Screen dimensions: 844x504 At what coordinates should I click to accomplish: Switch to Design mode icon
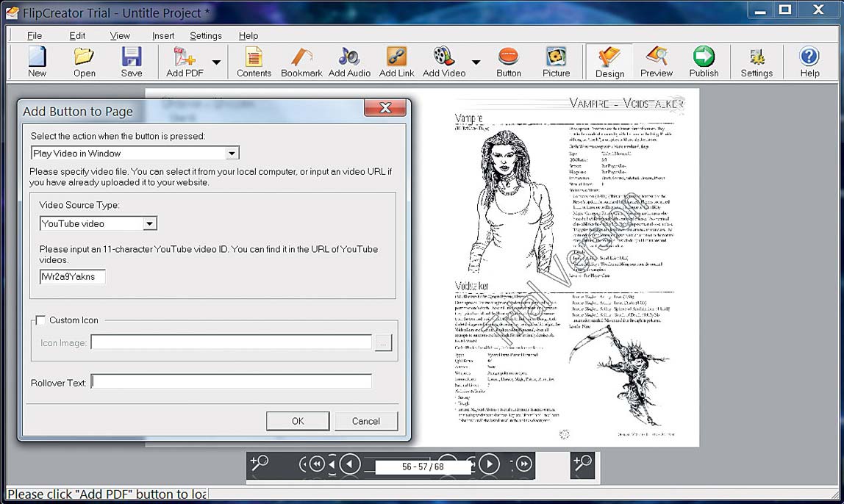609,62
